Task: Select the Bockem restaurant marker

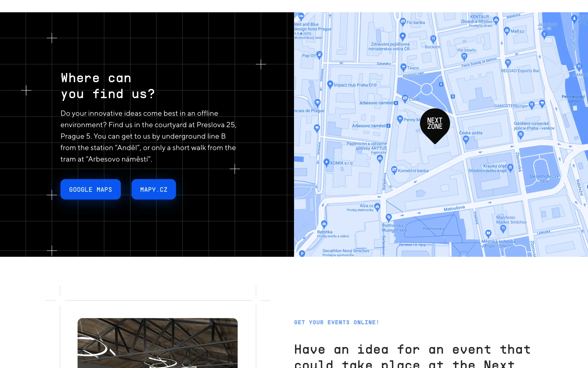Action: [433, 39]
